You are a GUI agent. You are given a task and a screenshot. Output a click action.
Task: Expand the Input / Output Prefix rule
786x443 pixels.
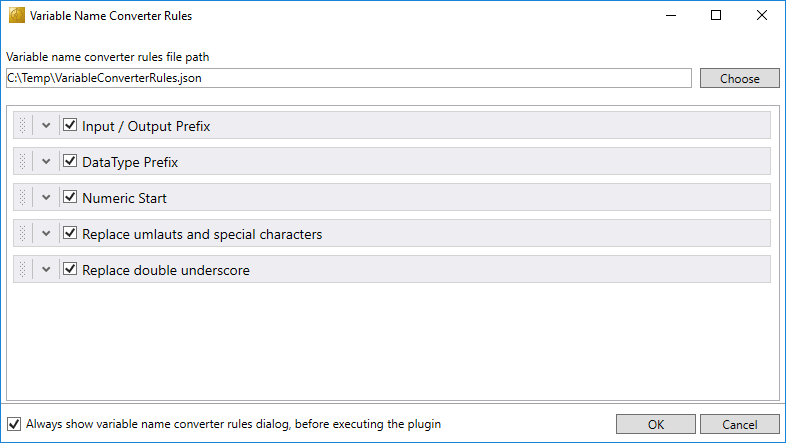pos(46,125)
